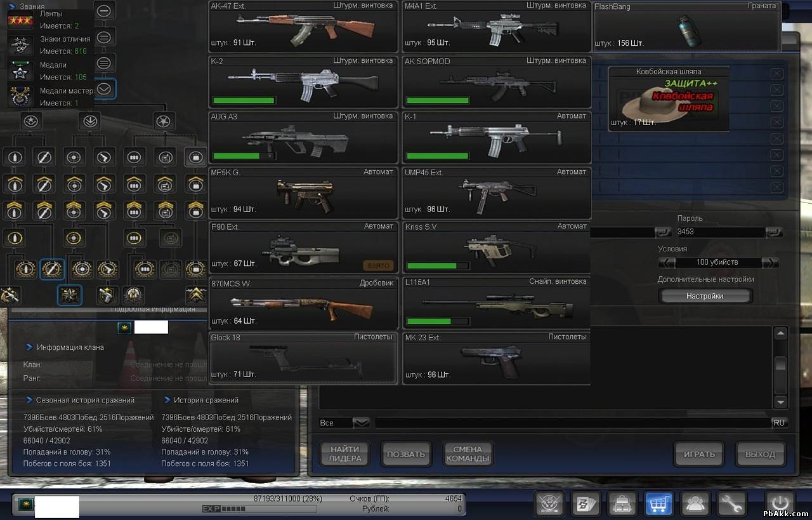This screenshot has height=520, width=812.
Task: Click the ВЫХОД button
Action: 760,454
